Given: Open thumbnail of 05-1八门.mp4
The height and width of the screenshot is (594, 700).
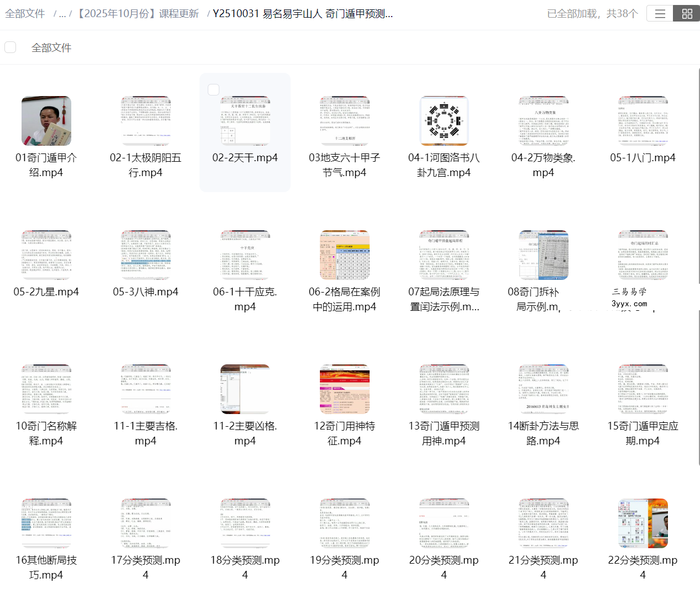Looking at the screenshot, I should 643,121.
